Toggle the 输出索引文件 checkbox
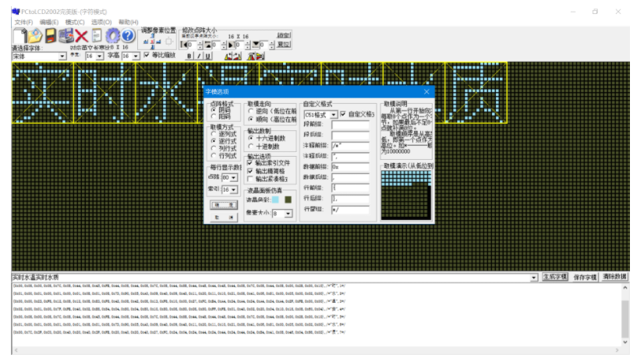 (249, 163)
